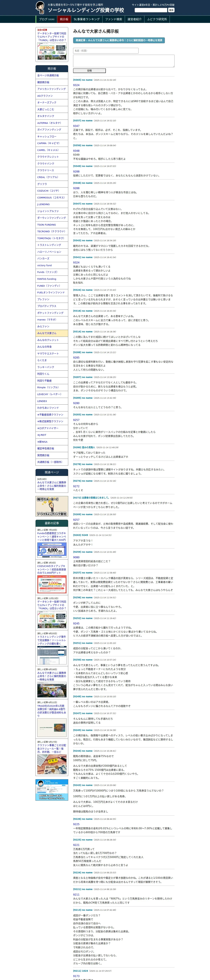Image resolution: width=210 pixels, height=980 pixels.
Task: Open キャッシュフロー board link
Action: point(52,137)
